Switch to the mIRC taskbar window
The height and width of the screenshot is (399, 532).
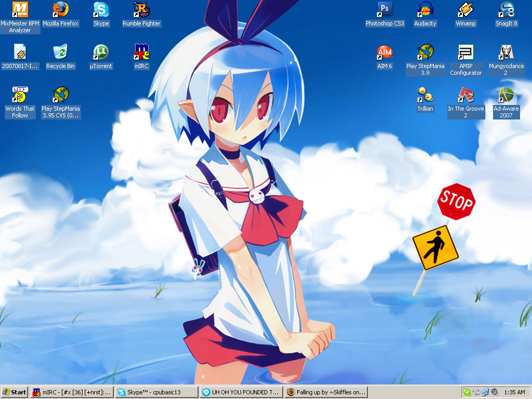(x=72, y=392)
